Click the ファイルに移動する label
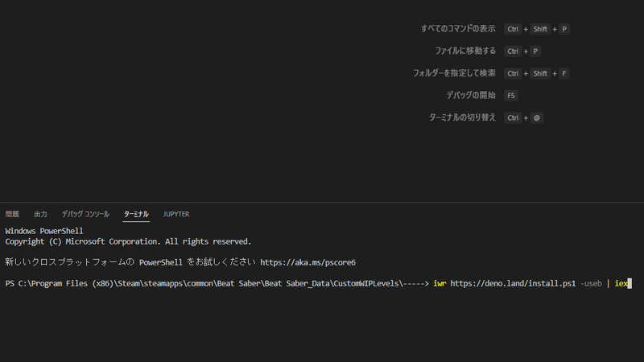 click(x=465, y=51)
